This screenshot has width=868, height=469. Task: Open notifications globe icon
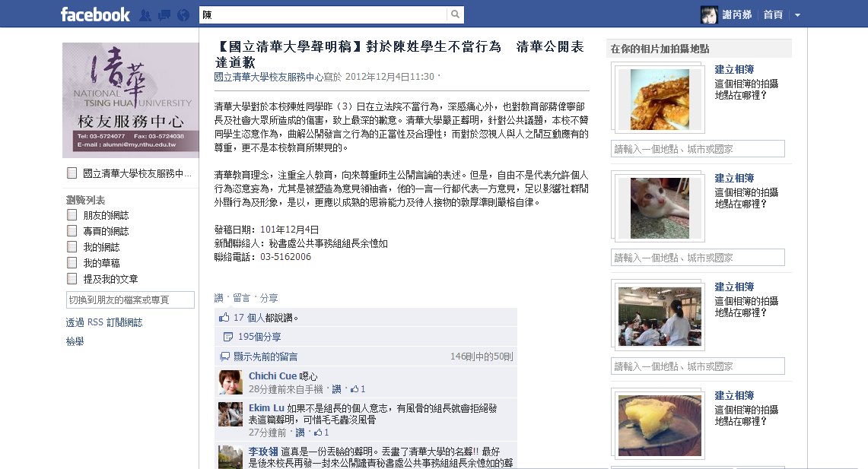(x=183, y=15)
